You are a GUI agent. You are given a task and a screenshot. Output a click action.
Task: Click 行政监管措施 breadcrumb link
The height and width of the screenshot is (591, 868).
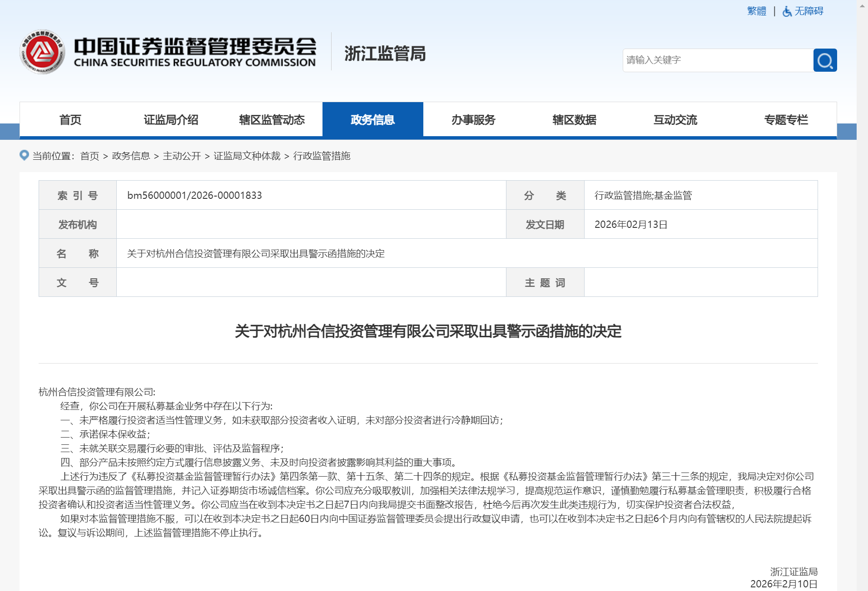click(322, 156)
